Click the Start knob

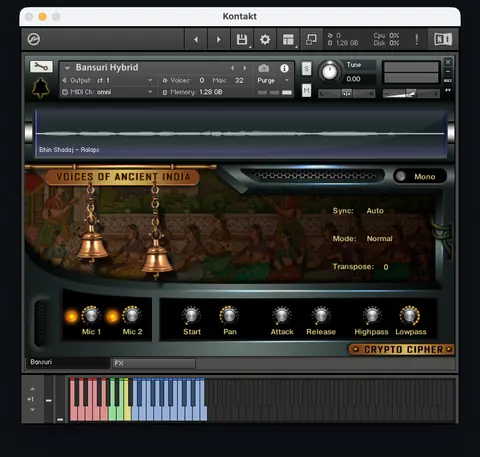coord(191,315)
